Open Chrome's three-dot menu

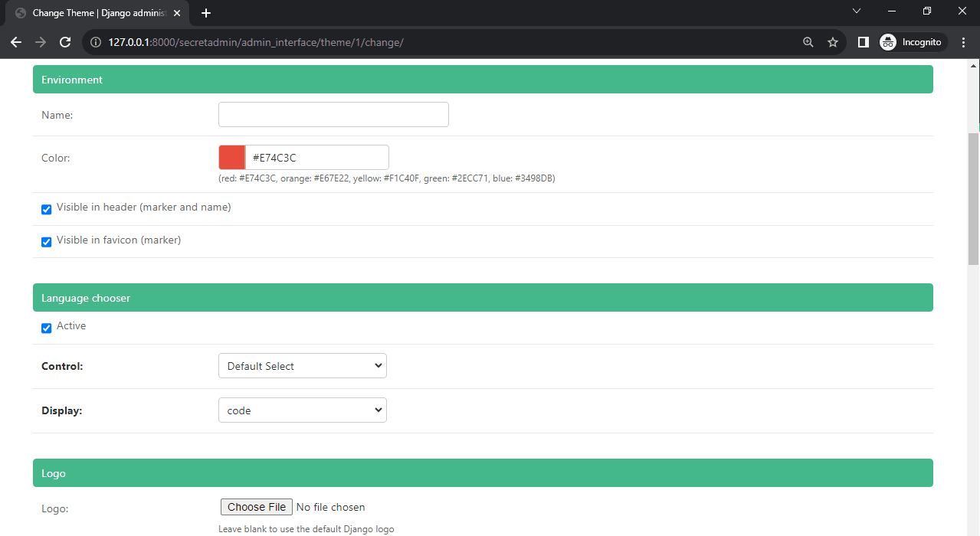tap(964, 42)
